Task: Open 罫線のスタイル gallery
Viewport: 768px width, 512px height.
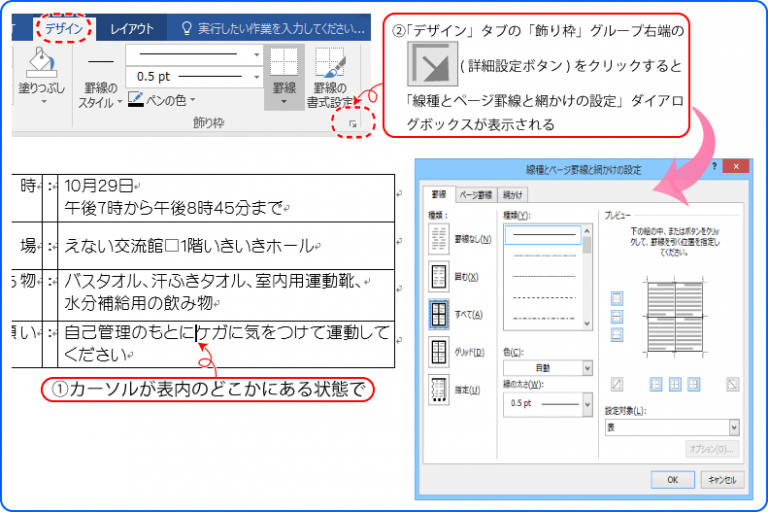Action: point(100,81)
